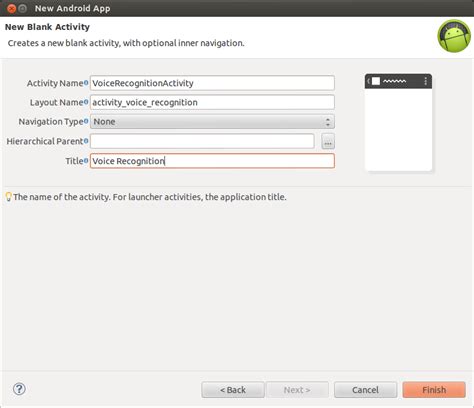The width and height of the screenshot is (474, 408).
Task: Click the 'Title' label
Action: click(74, 161)
